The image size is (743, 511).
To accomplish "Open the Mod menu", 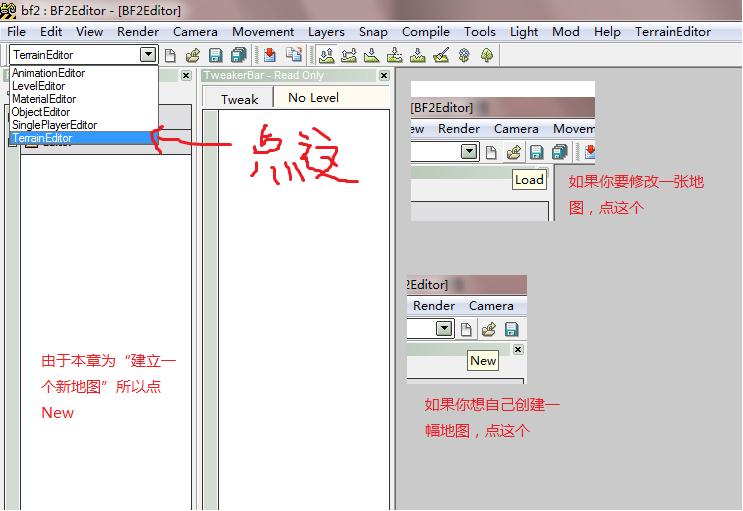I will coord(566,32).
